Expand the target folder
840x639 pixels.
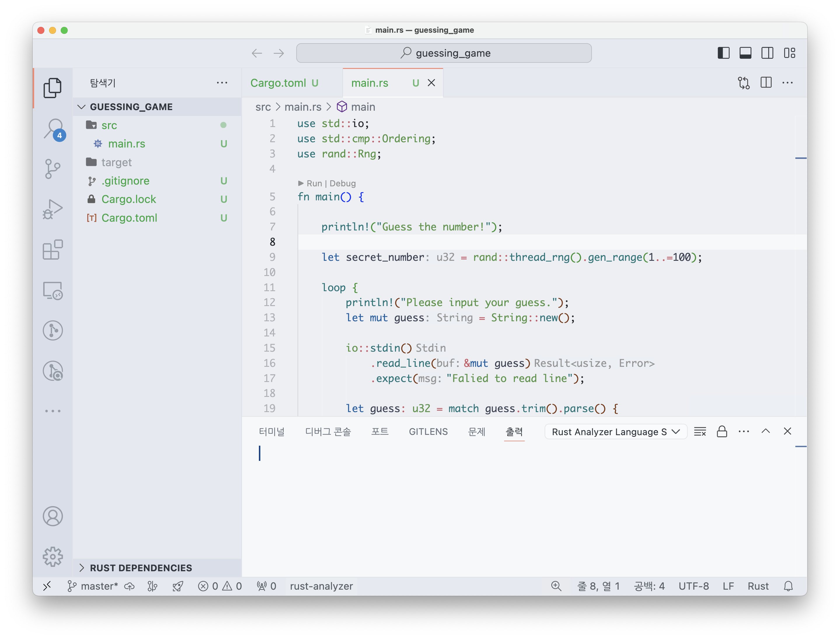click(x=157, y=162)
